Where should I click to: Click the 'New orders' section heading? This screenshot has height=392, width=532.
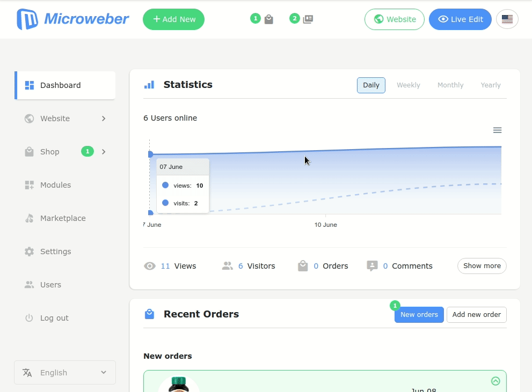click(167, 356)
